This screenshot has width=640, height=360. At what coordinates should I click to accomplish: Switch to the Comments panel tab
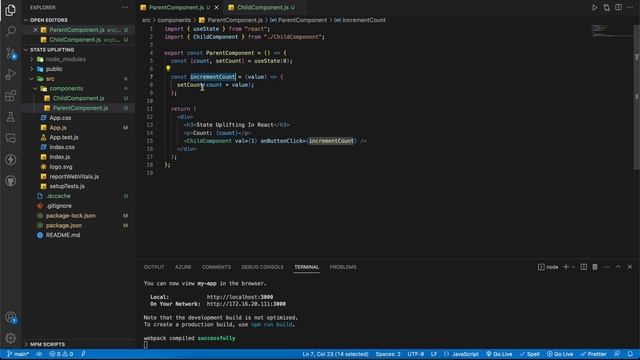point(216,267)
